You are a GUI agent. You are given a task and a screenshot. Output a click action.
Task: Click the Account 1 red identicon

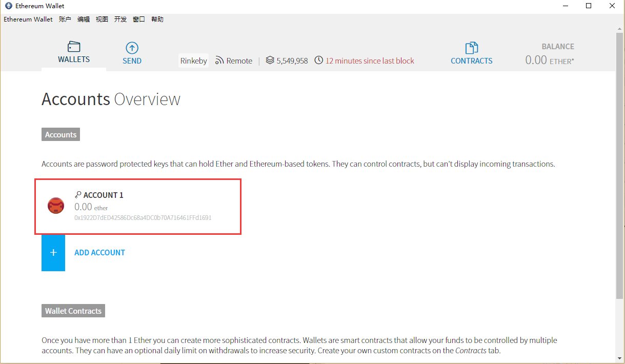pos(56,206)
